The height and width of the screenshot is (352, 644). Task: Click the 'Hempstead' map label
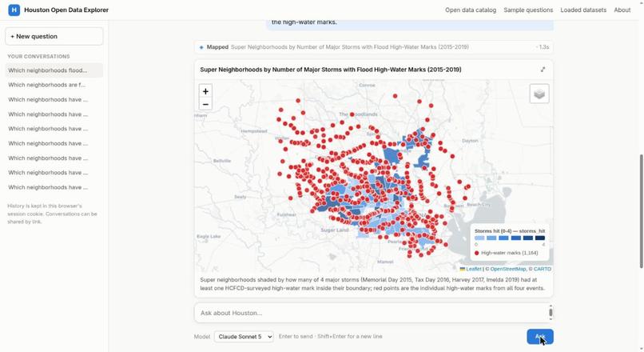(x=254, y=131)
